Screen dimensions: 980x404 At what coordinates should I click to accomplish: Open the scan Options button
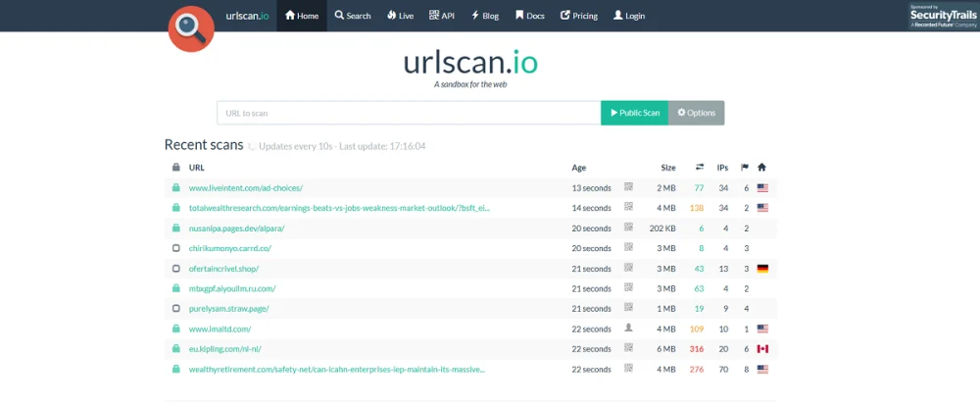696,113
